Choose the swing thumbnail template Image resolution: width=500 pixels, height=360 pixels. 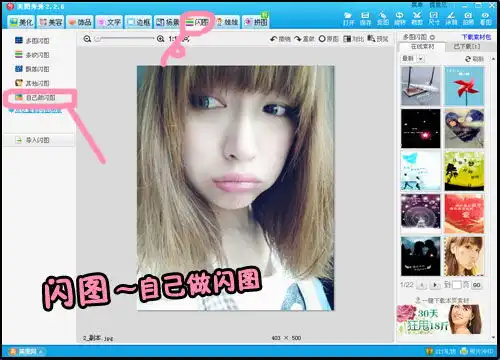tap(421, 86)
